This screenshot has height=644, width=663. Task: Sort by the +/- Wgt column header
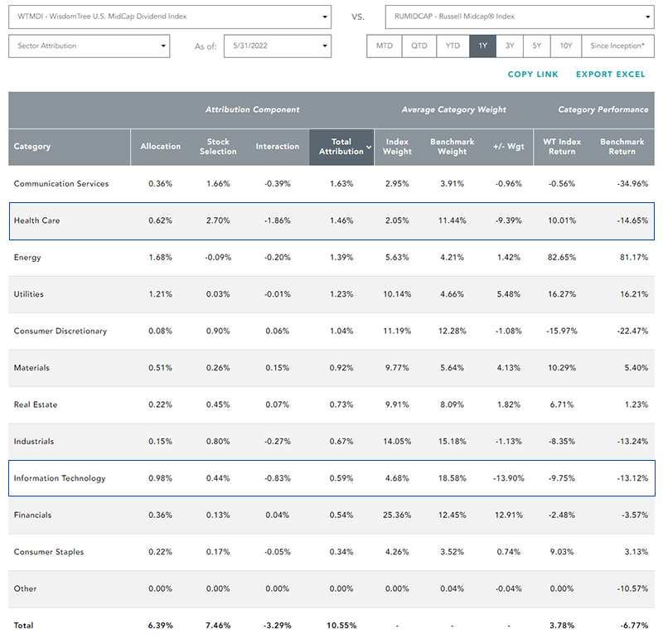pos(509,147)
